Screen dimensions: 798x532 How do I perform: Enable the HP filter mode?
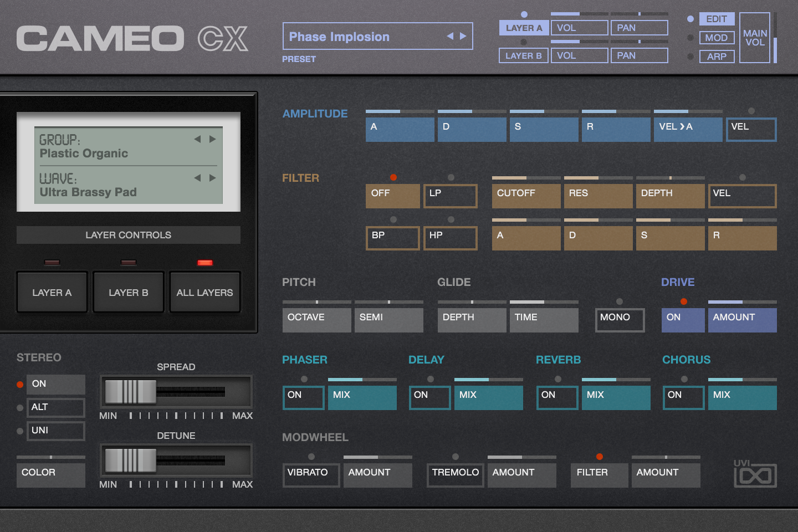[450, 238]
